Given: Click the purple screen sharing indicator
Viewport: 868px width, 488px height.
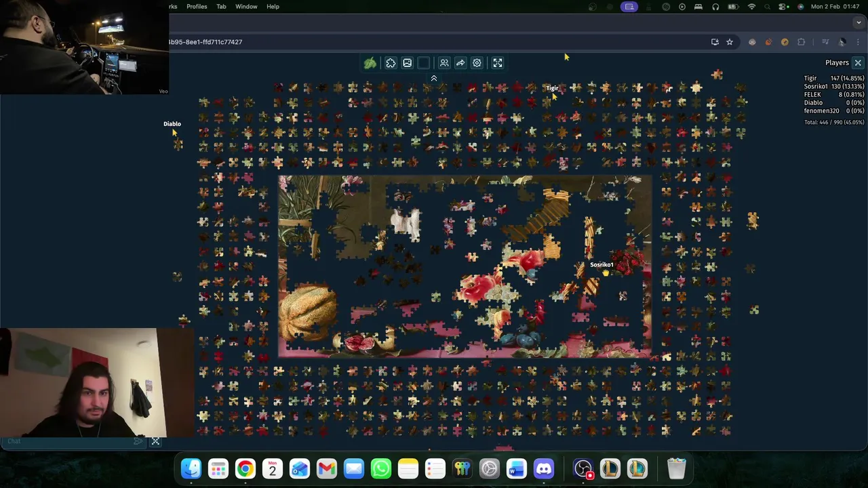Looking at the screenshot, I should coord(629,7).
